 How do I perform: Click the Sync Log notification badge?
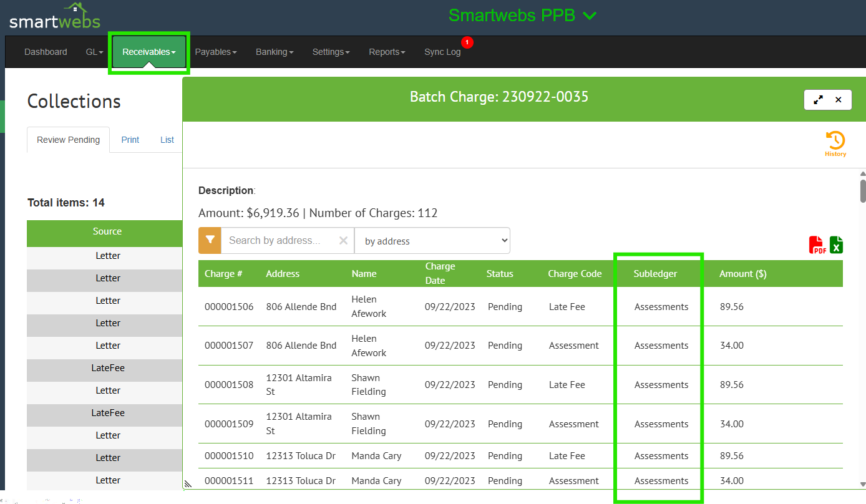467,42
